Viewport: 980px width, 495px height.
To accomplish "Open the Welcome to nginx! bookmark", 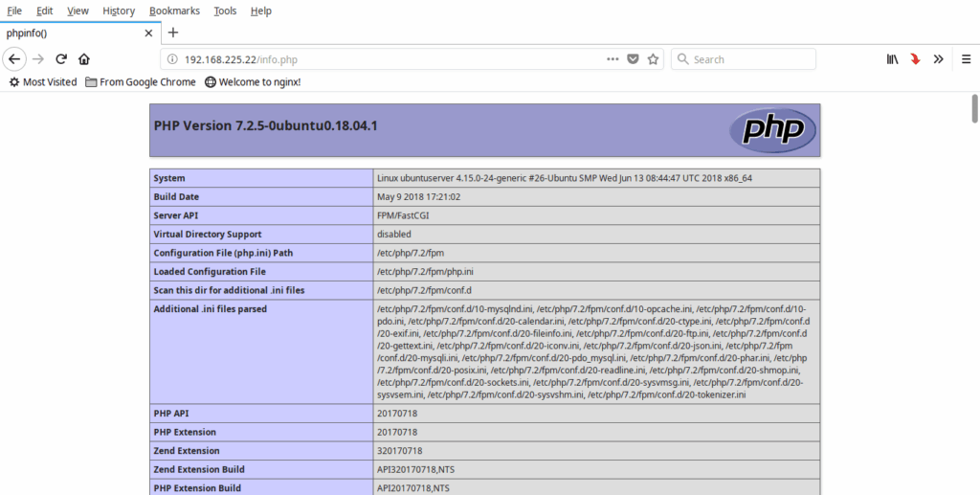I will [x=253, y=82].
